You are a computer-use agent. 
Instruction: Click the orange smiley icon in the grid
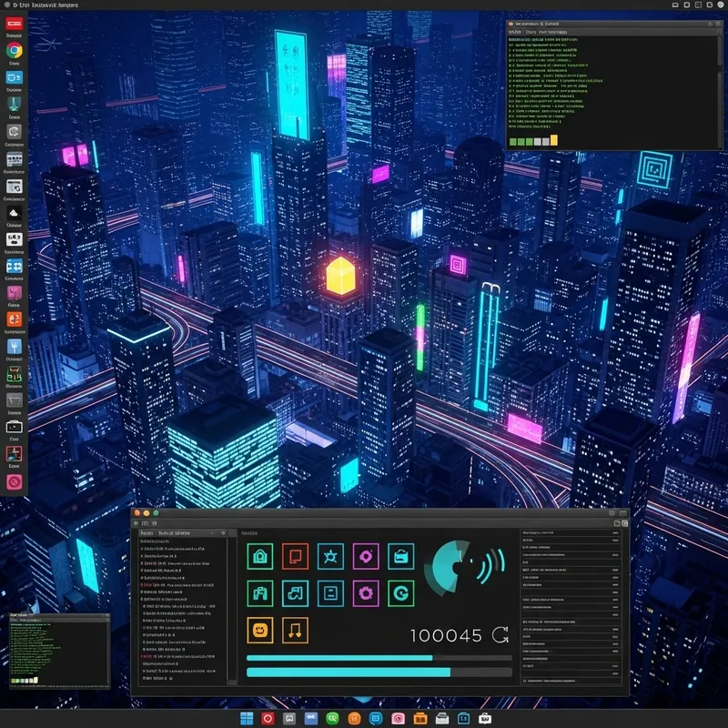click(258, 631)
